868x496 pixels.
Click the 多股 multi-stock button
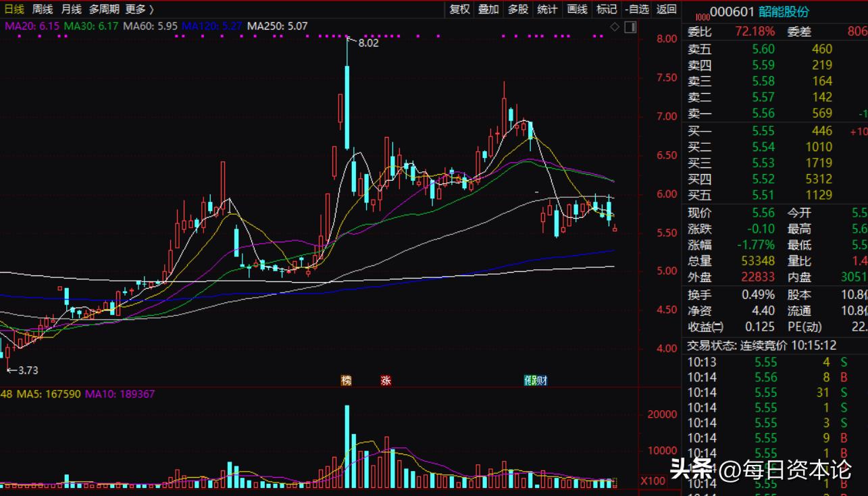coord(518,9)
